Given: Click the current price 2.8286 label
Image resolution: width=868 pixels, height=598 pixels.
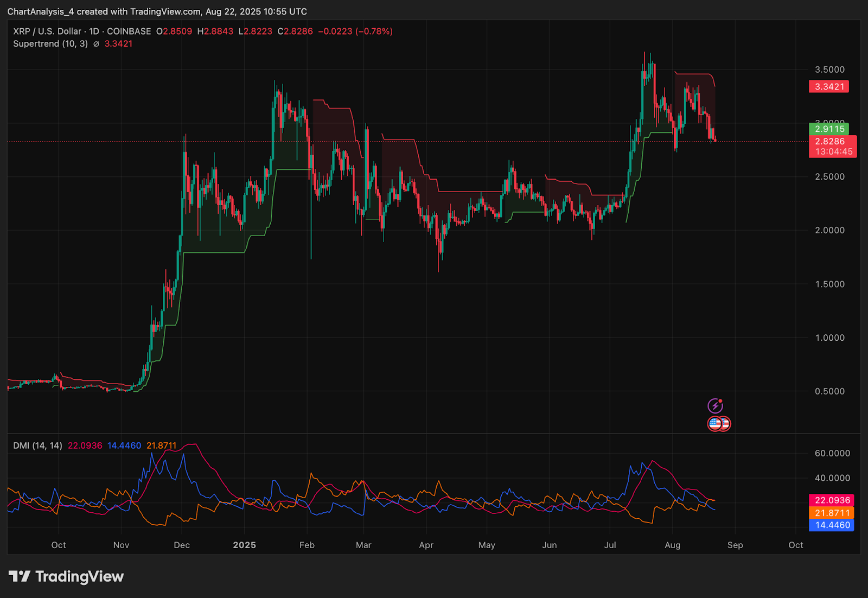Looking at the screenshot, I should coord(829,142).
